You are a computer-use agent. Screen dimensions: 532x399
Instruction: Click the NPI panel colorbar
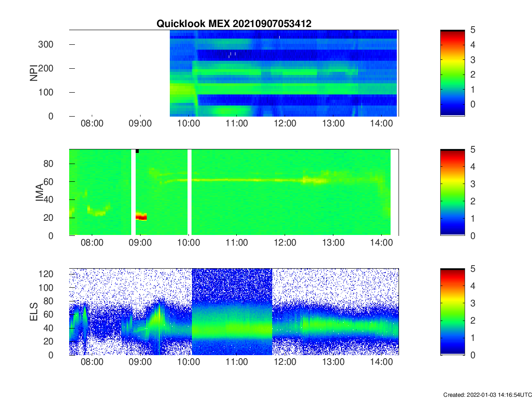(x=452, y=73)
